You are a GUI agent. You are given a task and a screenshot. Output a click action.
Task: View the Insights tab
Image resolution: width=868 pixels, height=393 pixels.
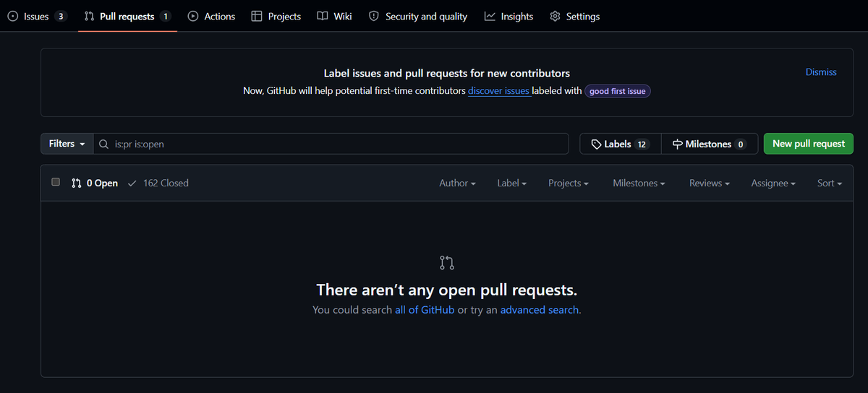click(x=509, y=16)
